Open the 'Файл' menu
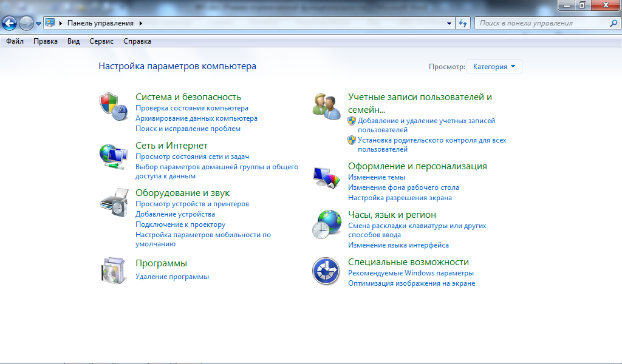Viewport: 622px width, 364px height. pos(15,41)
